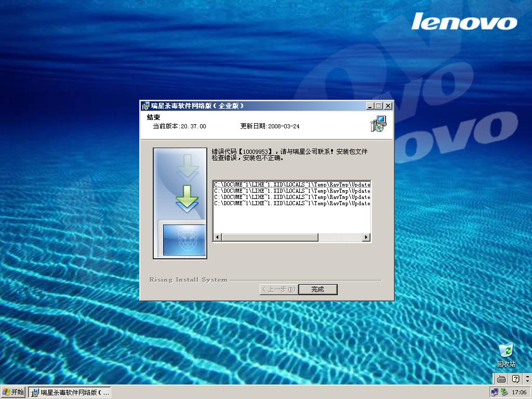Click the log list left scroll arrow

tap(218, 237)
